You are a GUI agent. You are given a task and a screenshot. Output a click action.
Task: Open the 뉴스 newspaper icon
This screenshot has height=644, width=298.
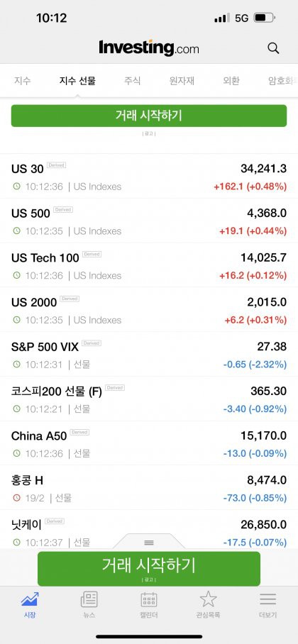89,599
